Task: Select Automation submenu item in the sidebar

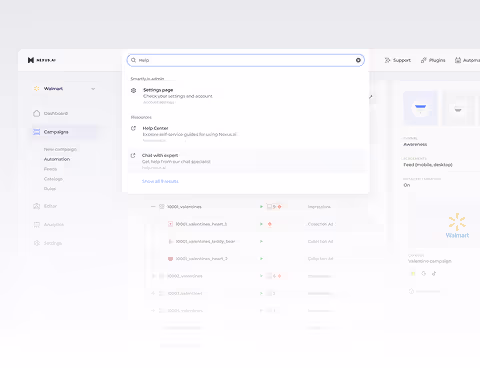Action: [x=57, y=159]
